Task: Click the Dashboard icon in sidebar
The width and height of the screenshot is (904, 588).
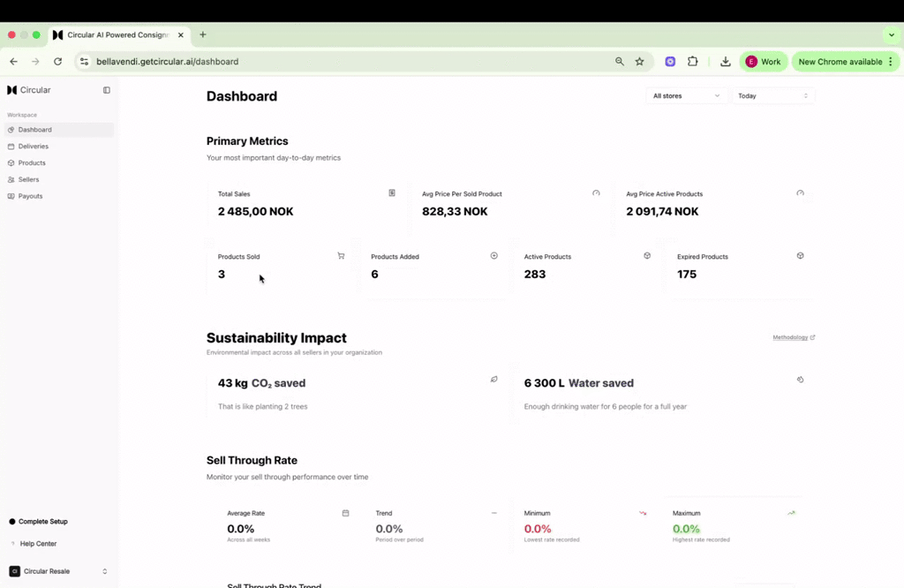Action: pos(11,130)
